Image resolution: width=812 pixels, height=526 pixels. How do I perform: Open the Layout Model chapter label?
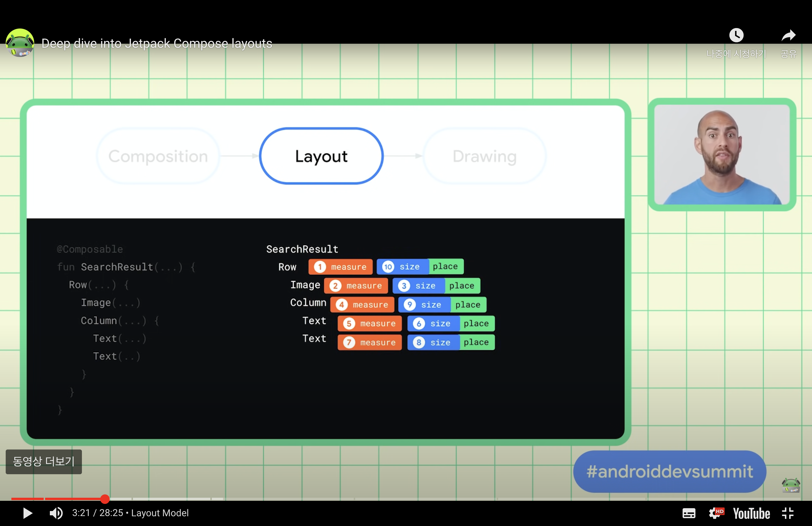160,513
